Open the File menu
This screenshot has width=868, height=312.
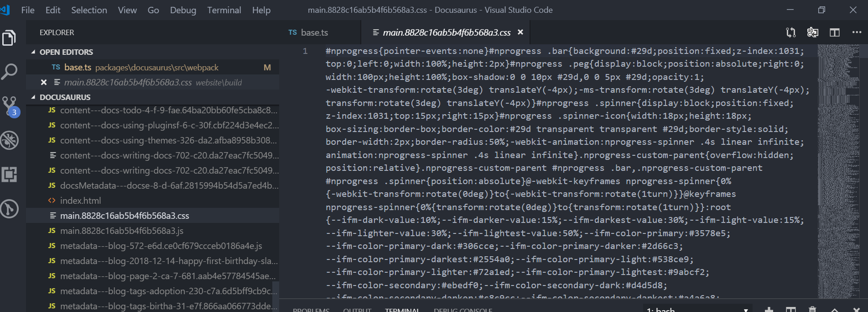tap(28, 10)
